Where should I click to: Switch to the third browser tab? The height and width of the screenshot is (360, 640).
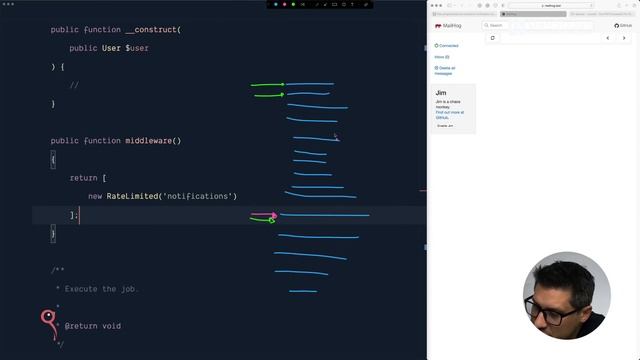tap(602, 14)
